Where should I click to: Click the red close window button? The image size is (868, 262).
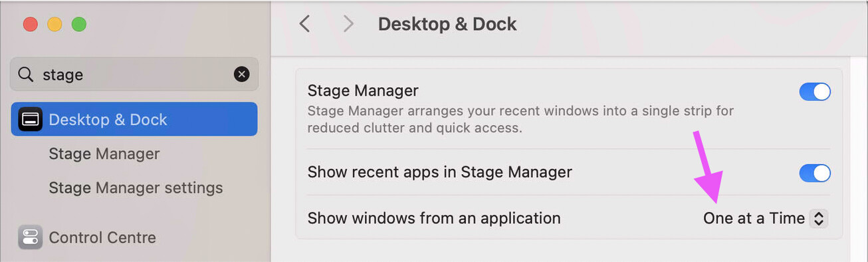click(31, 25)
